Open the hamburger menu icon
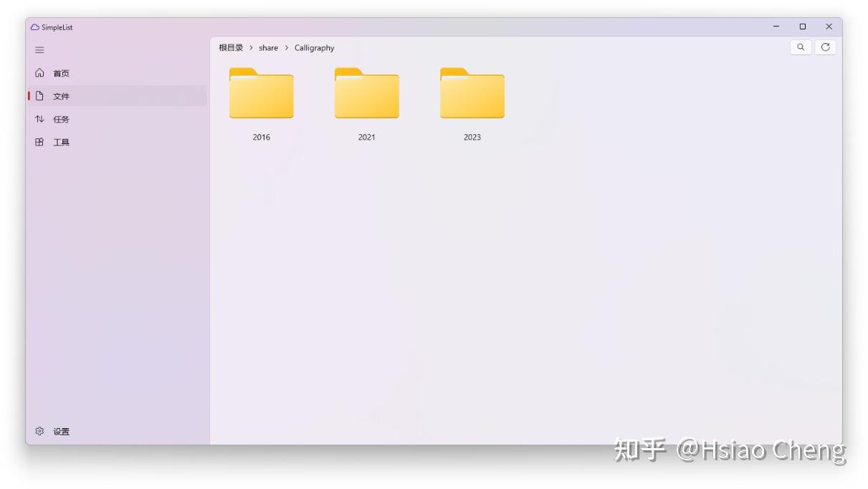The width and height of the screenshot is (868, 489). [x=40, y=49]
